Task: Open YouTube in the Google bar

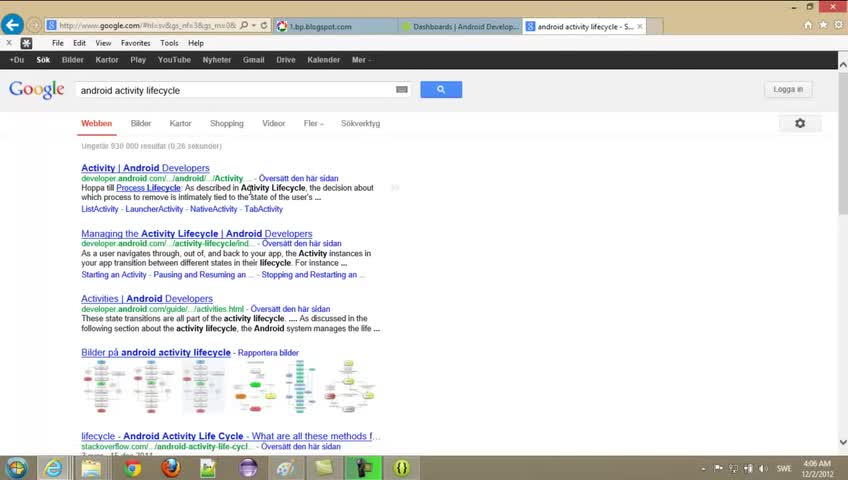Action: [174, 60]
